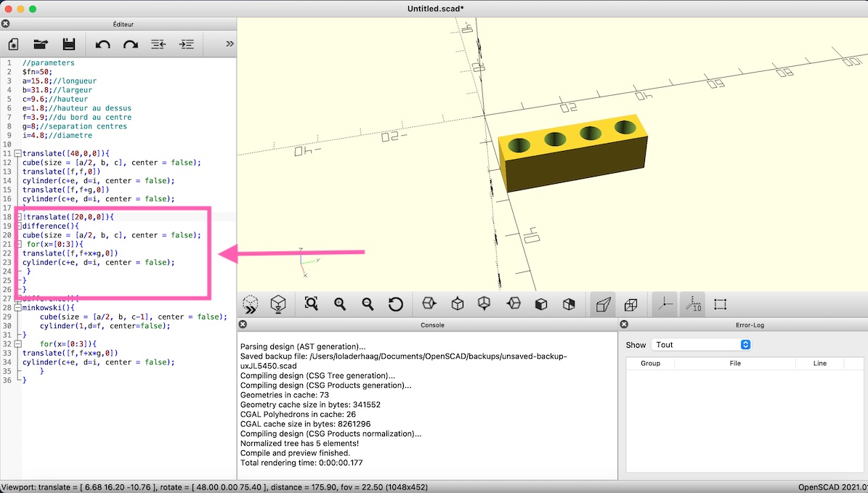868x493 pixels.
Task: Collapse the minkowski block at line 28
Action: [17, 308]
